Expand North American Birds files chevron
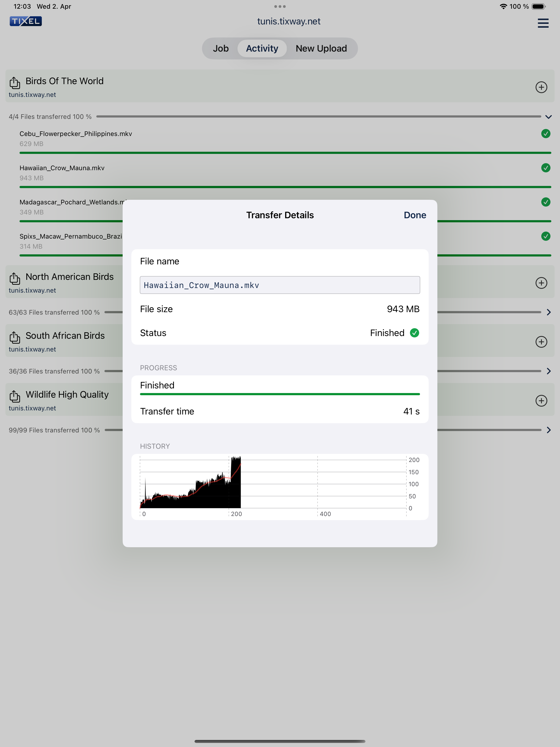 (x=549, y=312)
